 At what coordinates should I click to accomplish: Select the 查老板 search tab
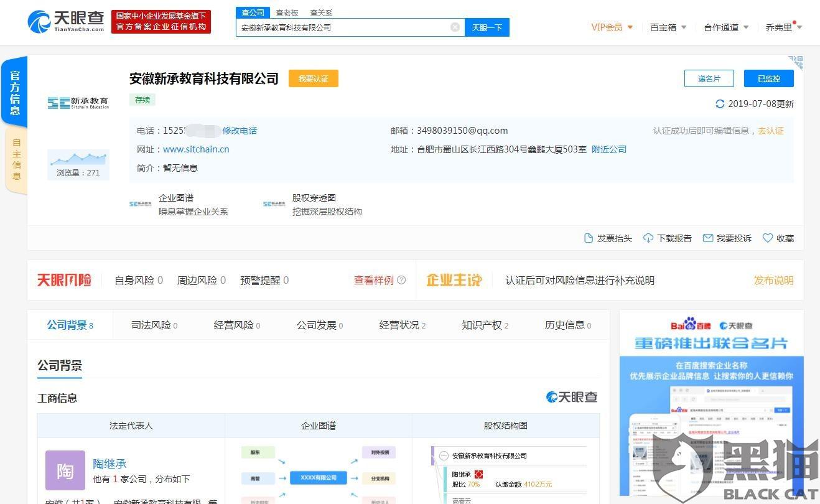click(x=287, y=12)
